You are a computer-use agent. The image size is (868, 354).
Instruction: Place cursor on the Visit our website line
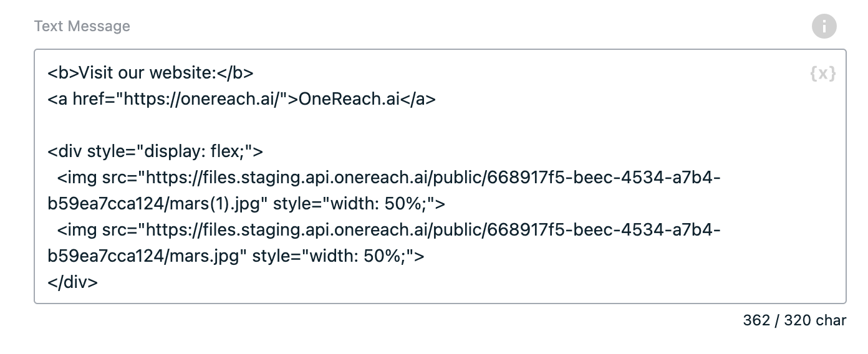coord(151,74)
